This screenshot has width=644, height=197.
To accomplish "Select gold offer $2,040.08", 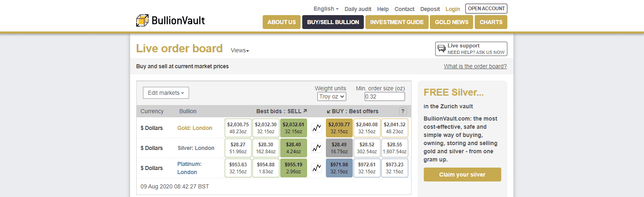I will pos(367,128).
